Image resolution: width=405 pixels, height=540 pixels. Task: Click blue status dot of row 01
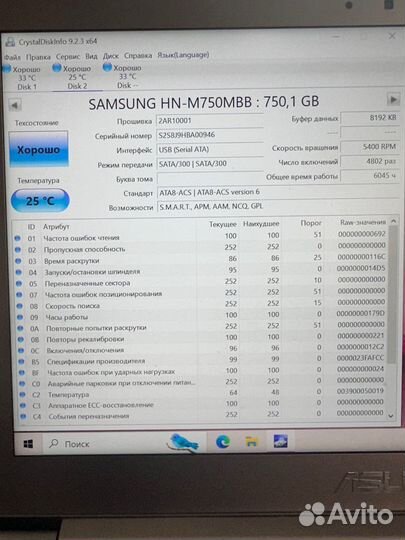pyautogui.click(x=17, y=238)
